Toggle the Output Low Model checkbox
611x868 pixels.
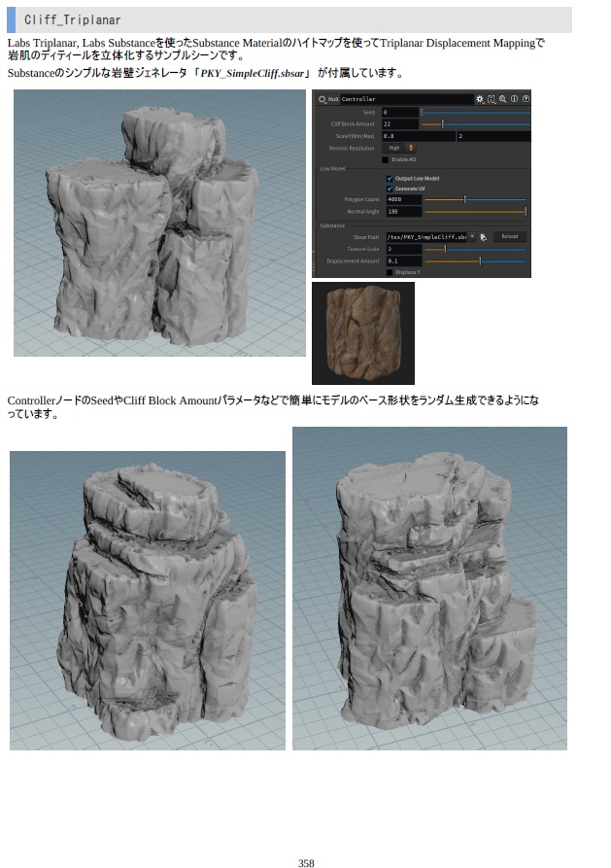(x=390, y=178)
